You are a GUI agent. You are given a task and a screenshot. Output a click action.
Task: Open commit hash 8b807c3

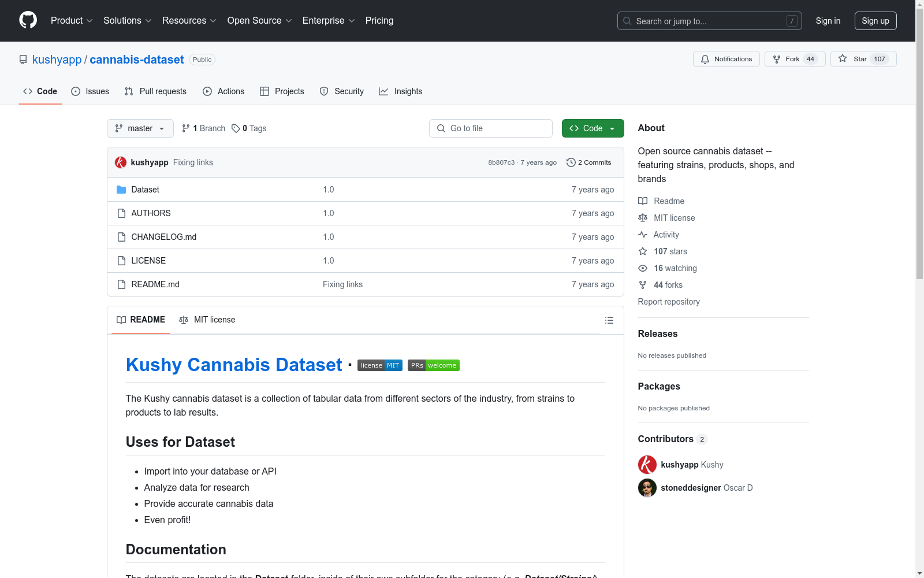(x=501, y=162)
